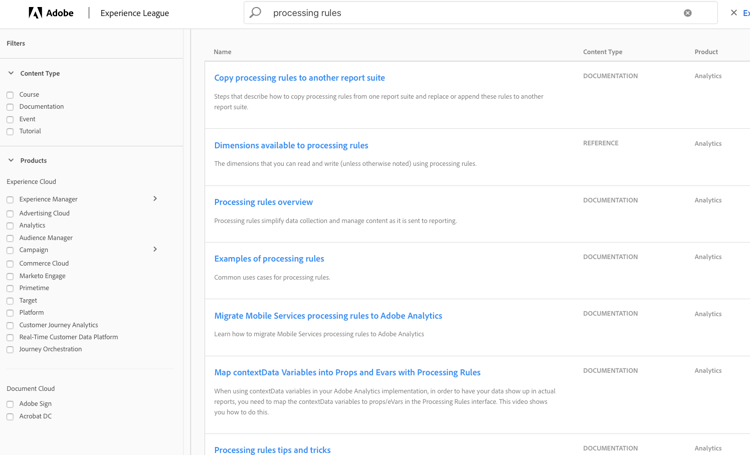This screenshot has width=750, height=455.
Task: Click the search magnifier icon
Action: [x=255, y=12]
